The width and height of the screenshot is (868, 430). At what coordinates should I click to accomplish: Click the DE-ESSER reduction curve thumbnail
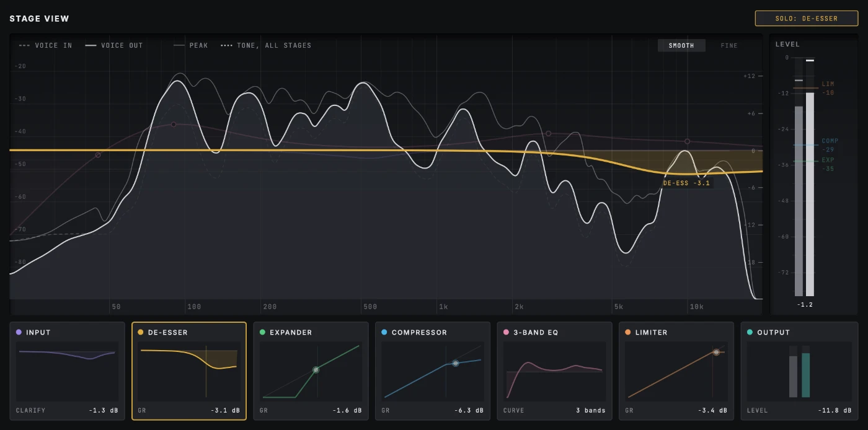coord(189,371)
